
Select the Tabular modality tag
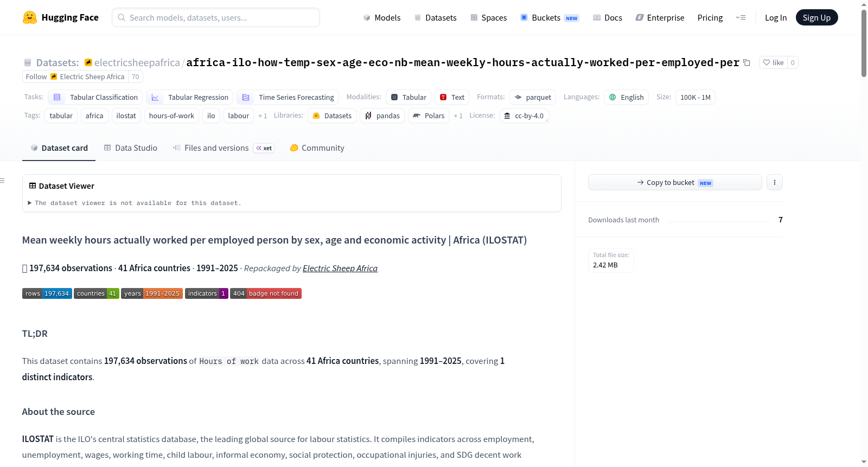409,97
